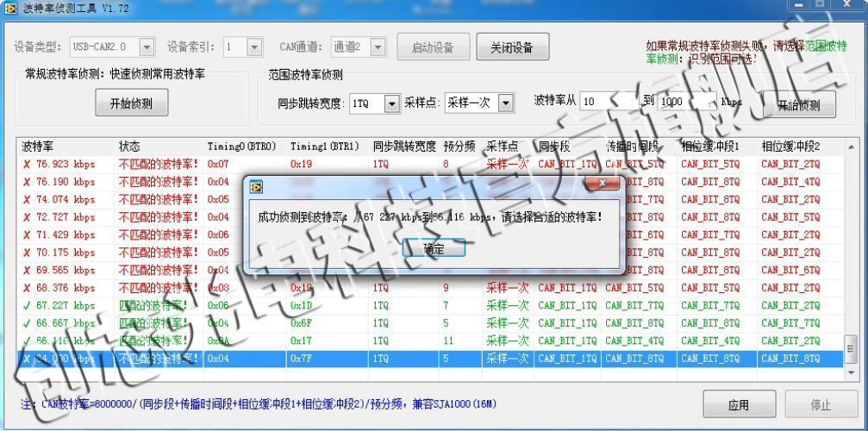
Task: Click the baud rate start field containing 10
Action: pos(609,102)
